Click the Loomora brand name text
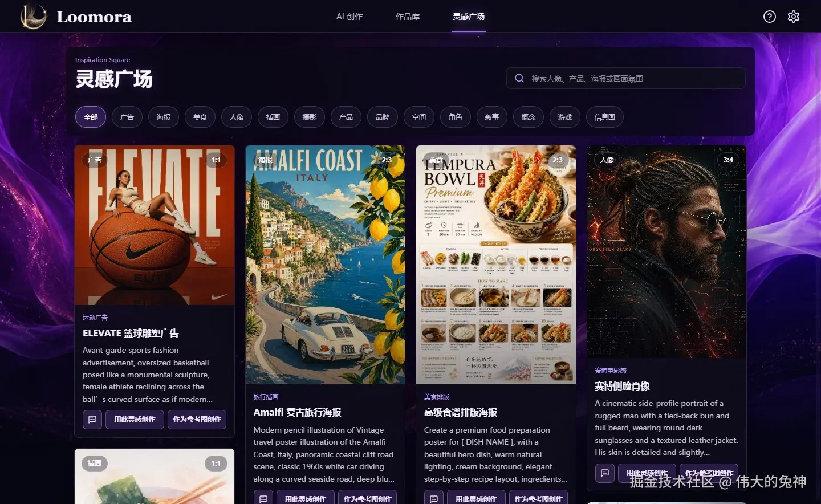Screen dimensions: 821x504 point(94,17)
